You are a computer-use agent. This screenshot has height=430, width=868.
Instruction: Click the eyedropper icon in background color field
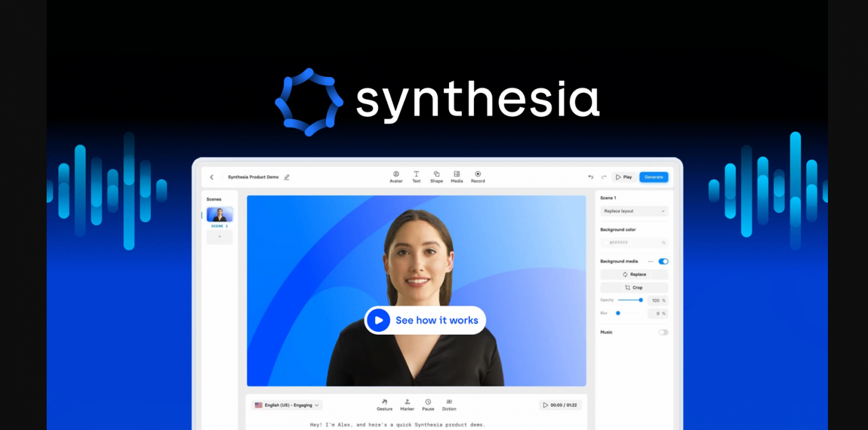coord(663,243)
